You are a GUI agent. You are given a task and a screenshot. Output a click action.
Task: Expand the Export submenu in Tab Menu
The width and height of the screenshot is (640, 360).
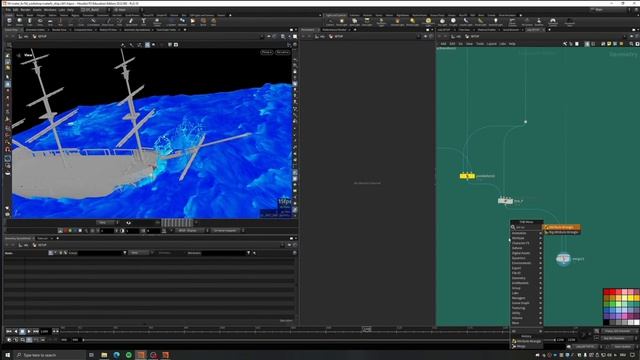(x=526, y=268)
